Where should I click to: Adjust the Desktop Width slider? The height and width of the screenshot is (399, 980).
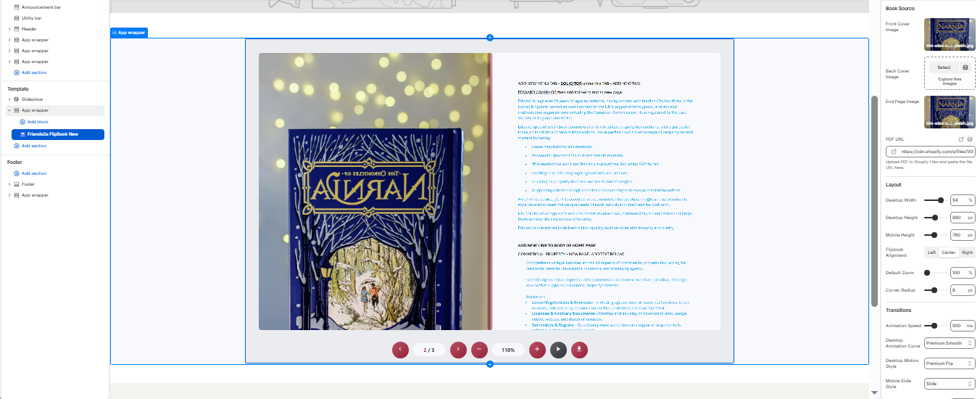[941, 199]
